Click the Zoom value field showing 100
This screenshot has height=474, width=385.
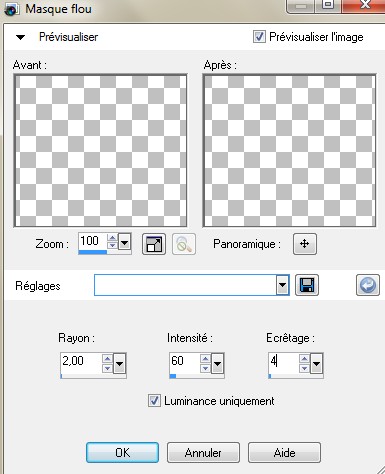(92, 241)
